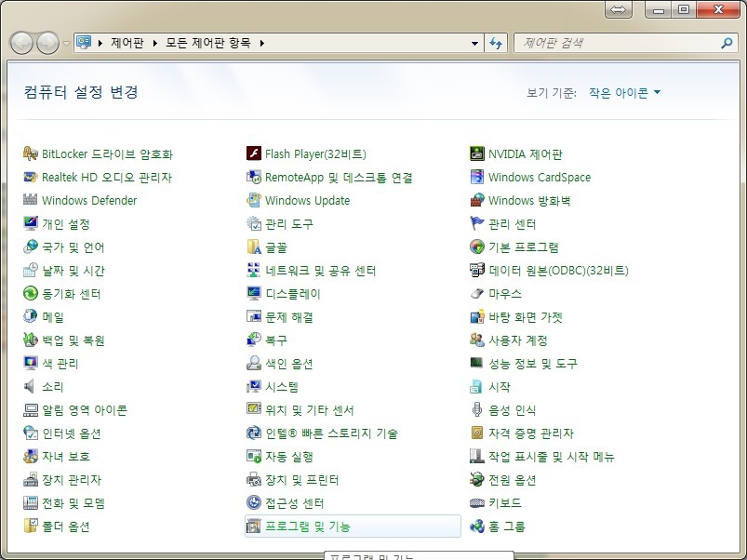The image size is (747, 560).
Task: Click the 프로그램 및 기능 icon
Action: [x=253, y=527]
